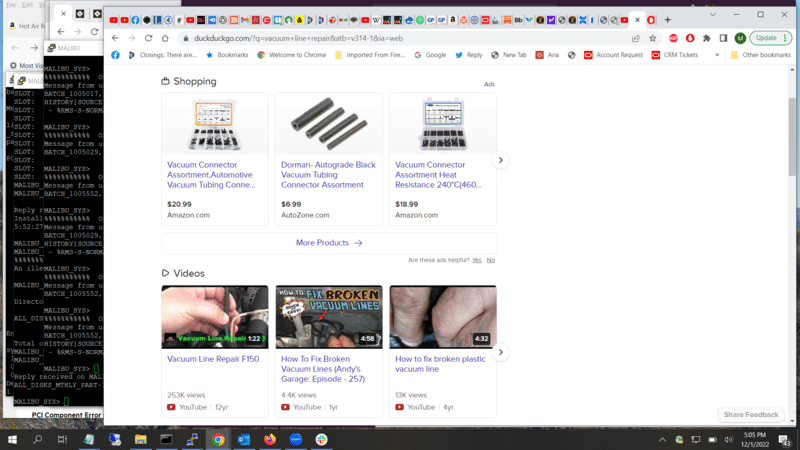Open the Bookmarks star folder
The height and width of the screenshot is (450, 800).
(x=227, y=55)
